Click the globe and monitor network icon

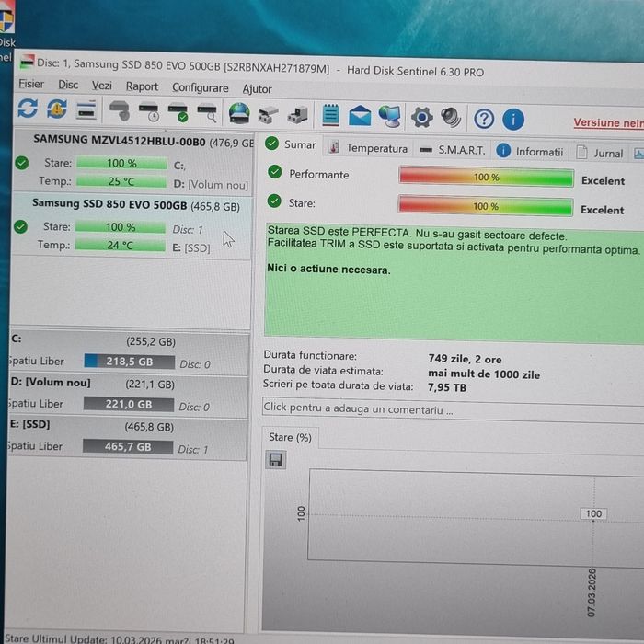[x=389, y=117]
